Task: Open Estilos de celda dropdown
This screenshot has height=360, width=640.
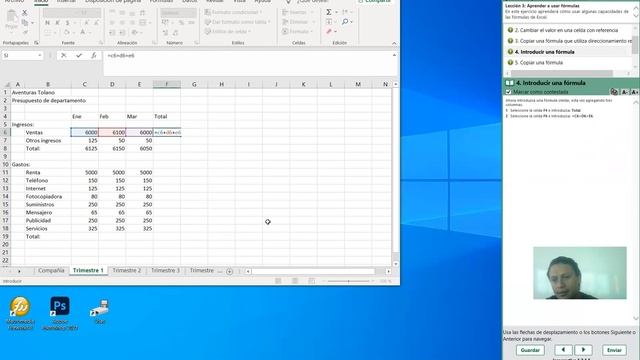Action: [x=228, y=31]
